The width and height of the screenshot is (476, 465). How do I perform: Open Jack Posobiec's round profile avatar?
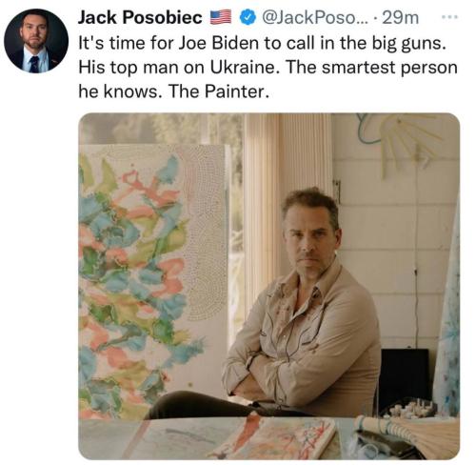click(36, 41)
